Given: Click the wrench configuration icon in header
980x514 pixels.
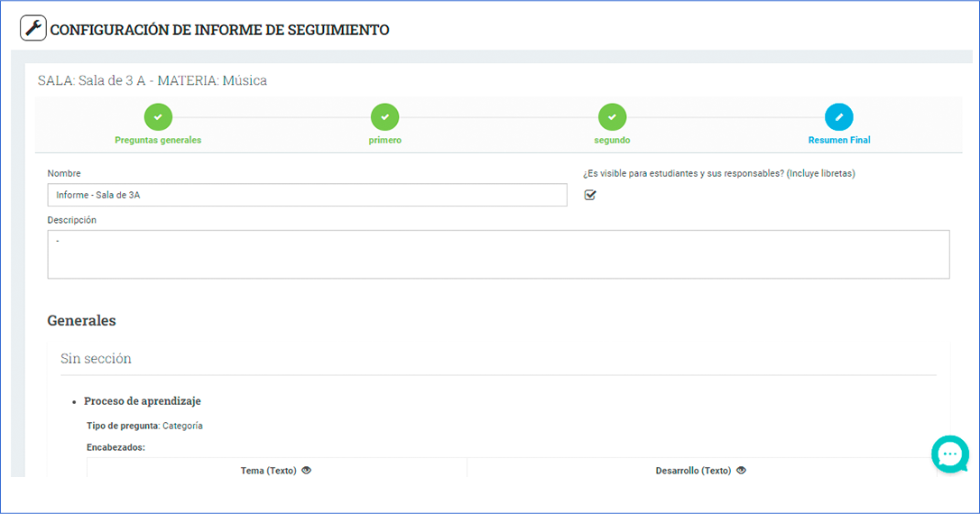Looking at the screenshot, I should pyautogui.click(x=33, y=28).
